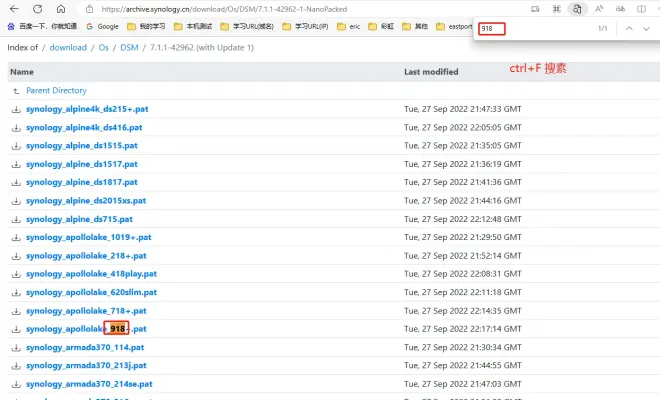Go back with the browser back arrow

coord(14,9)
